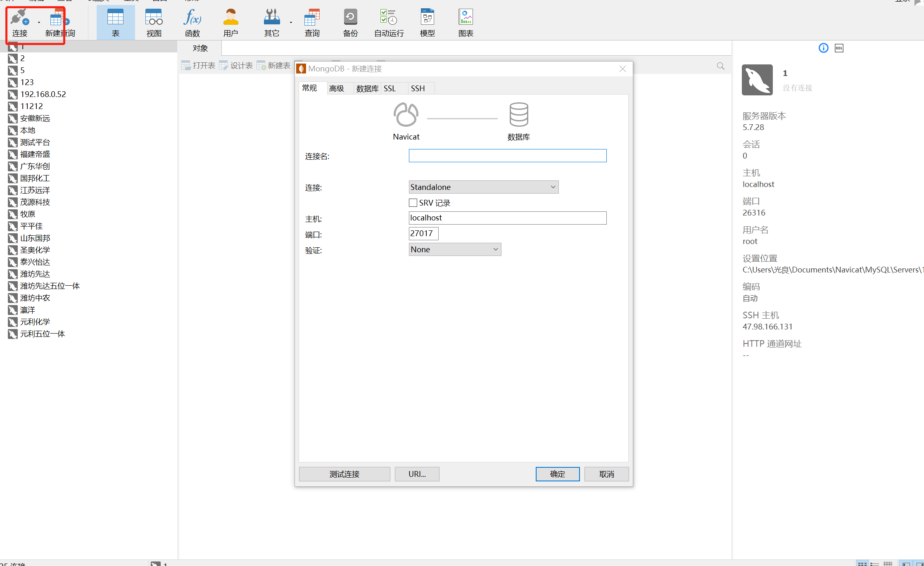Open the connection type dropdown arrow next to 连接

39,23
